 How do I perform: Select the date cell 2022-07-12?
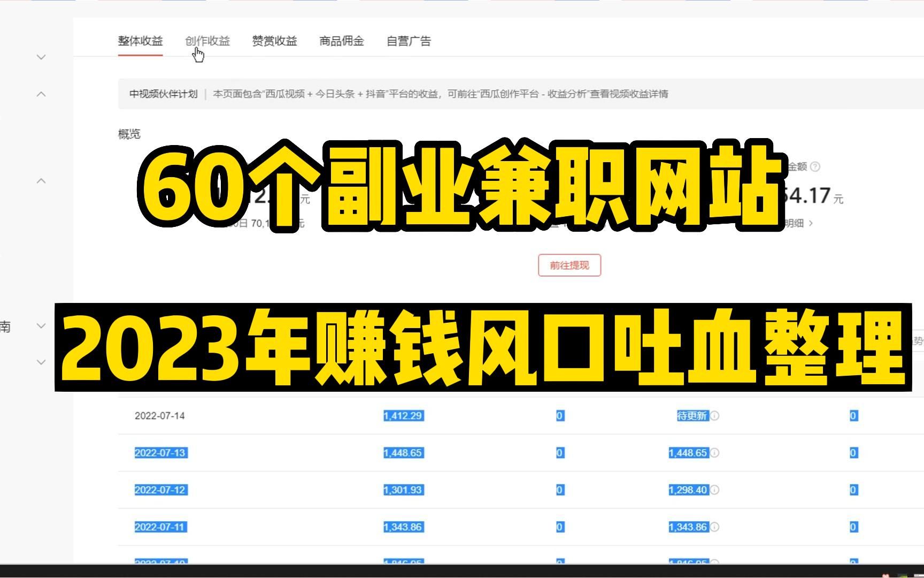(160, 490)
